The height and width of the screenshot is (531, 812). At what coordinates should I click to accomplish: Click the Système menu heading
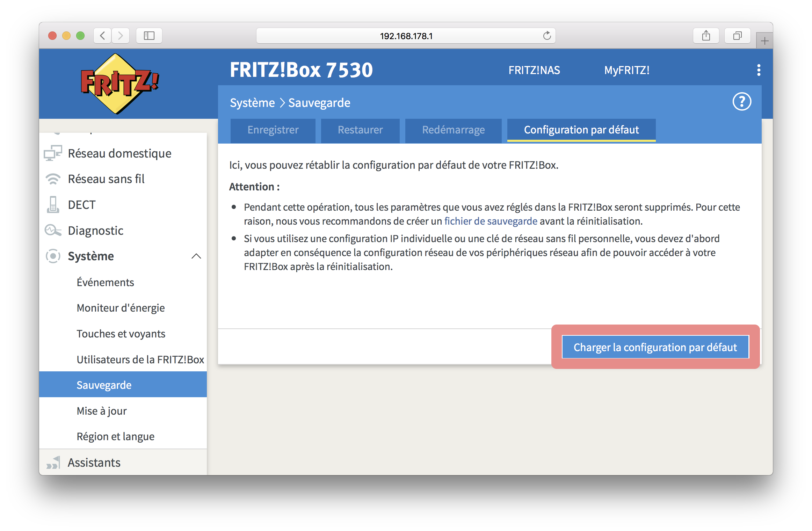91,256
